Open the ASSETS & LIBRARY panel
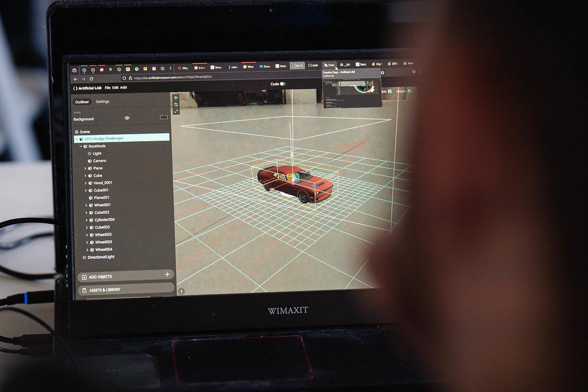The height and width of the screenshot is (392, 588). point(126,289)
